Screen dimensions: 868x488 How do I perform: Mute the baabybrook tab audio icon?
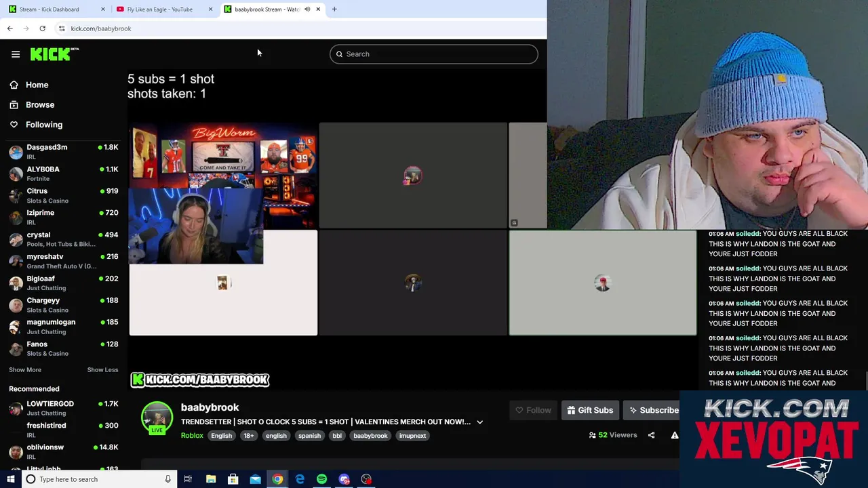point(307,9)
